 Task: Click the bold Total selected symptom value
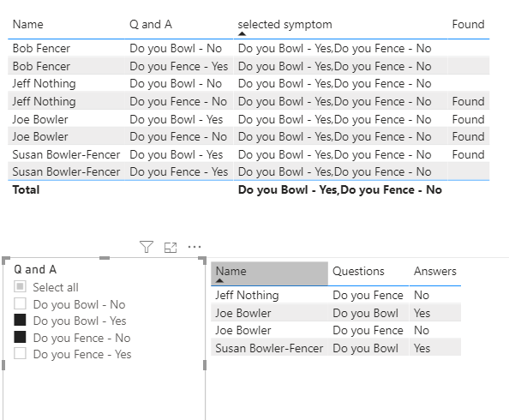coord(340,189)
